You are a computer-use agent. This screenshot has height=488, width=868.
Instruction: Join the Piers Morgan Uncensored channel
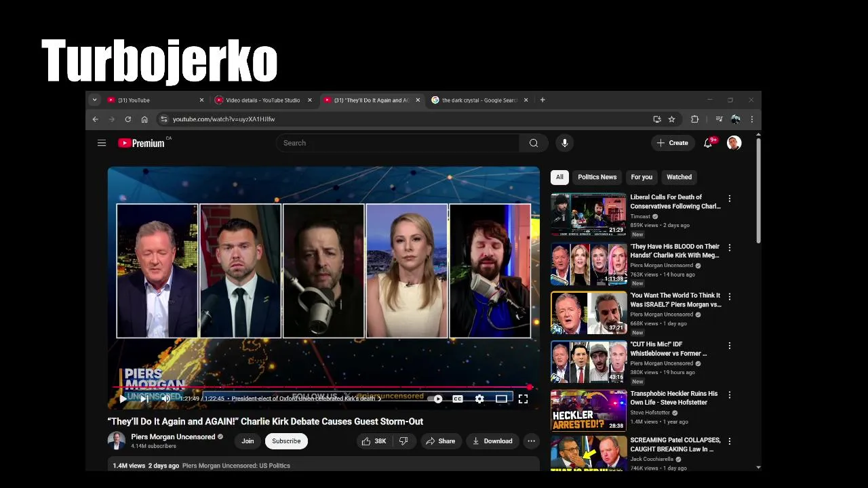(248, 441)
